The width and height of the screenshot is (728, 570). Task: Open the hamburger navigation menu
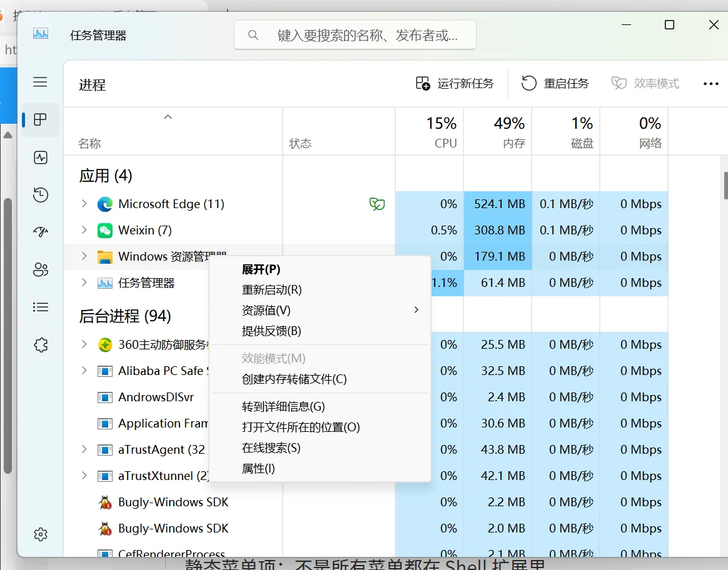[41, 82]
